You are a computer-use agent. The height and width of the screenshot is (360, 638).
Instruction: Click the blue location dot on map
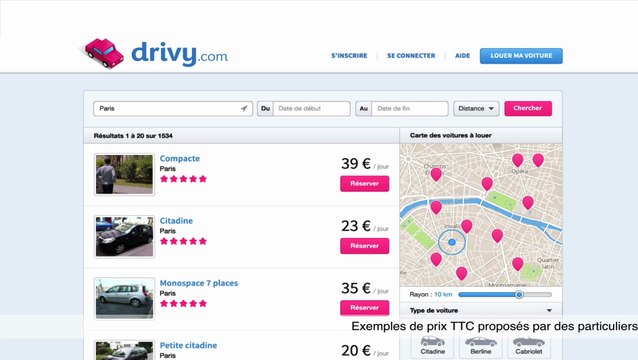pyautogui.click(x=452, y=242)
